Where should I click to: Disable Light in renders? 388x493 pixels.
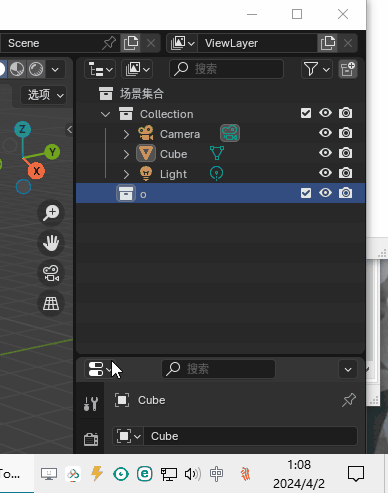pyautogui.click(x=345, y=173)
